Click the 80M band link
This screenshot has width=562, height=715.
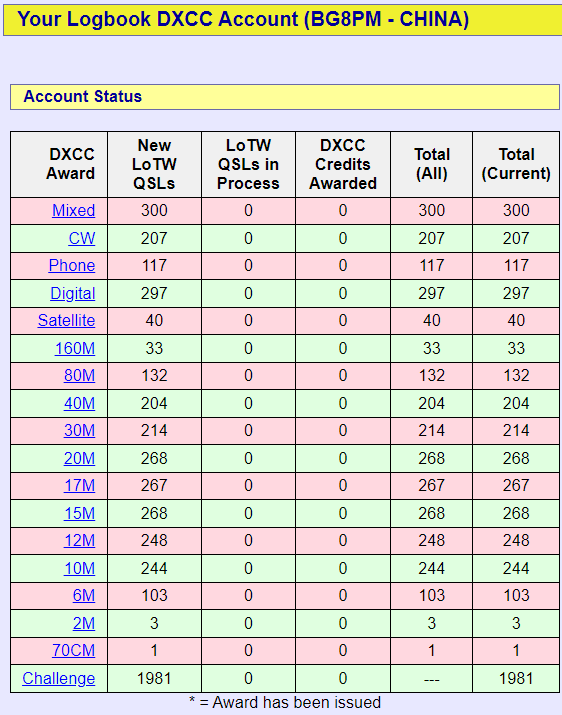click(79, 376)
